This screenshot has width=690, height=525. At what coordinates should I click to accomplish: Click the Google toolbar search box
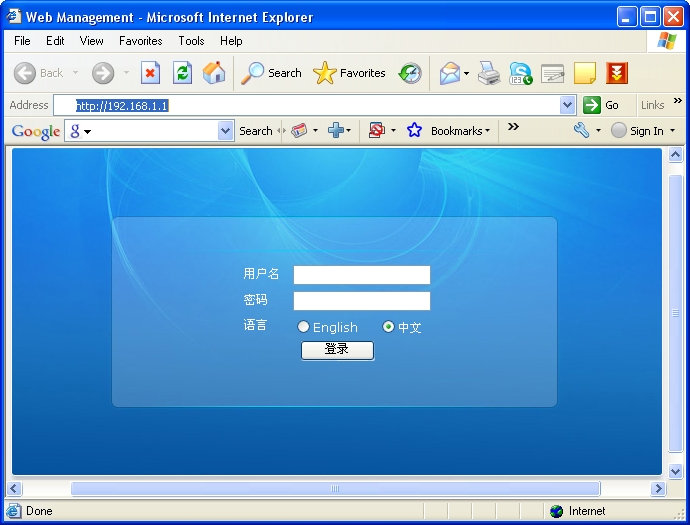click(x=150, y=131)
